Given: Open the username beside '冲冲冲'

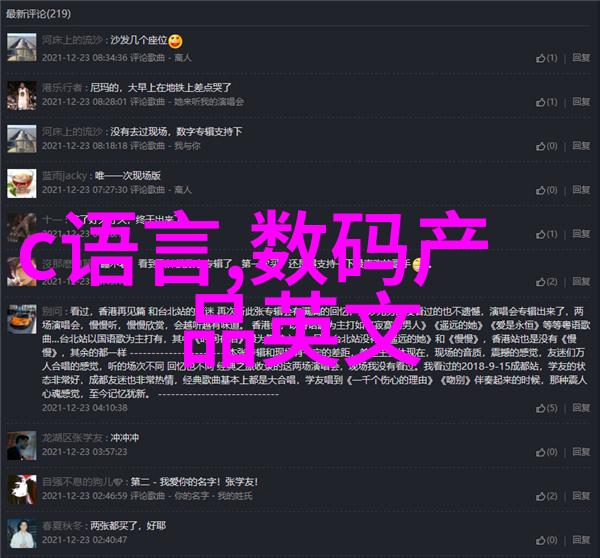Looking at the screenshot, I should (72, 438).
